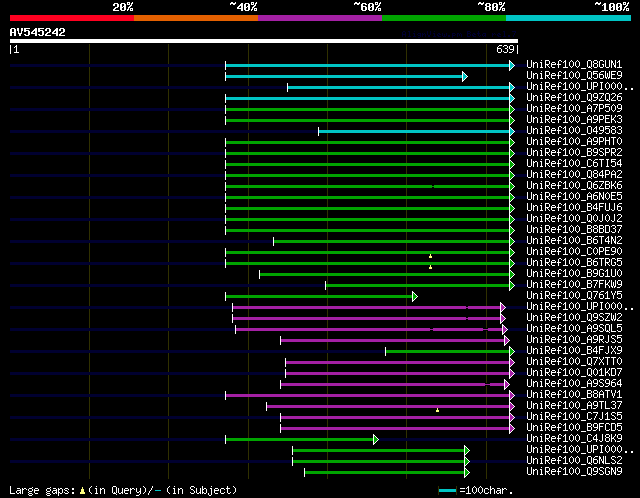Select the UniRef100_A9RJS5 label
The height and width of the screenshot is (498, 640).
574,340
